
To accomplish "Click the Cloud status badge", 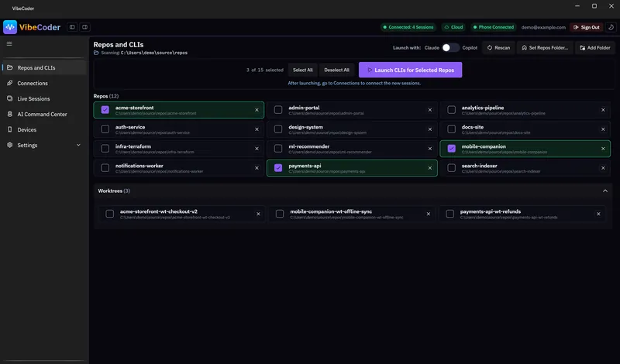I will pos(453,27).
